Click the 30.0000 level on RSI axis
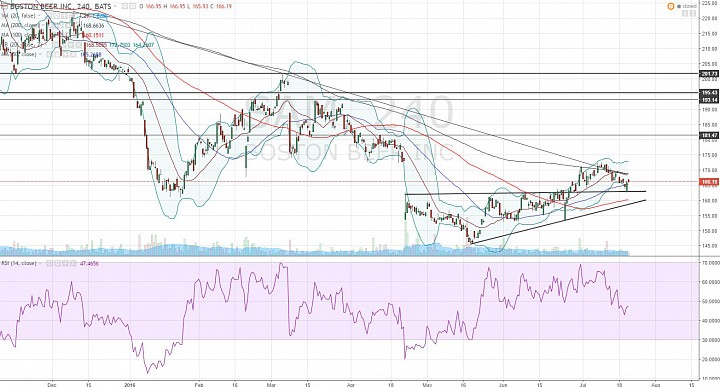 coord(710,340)
